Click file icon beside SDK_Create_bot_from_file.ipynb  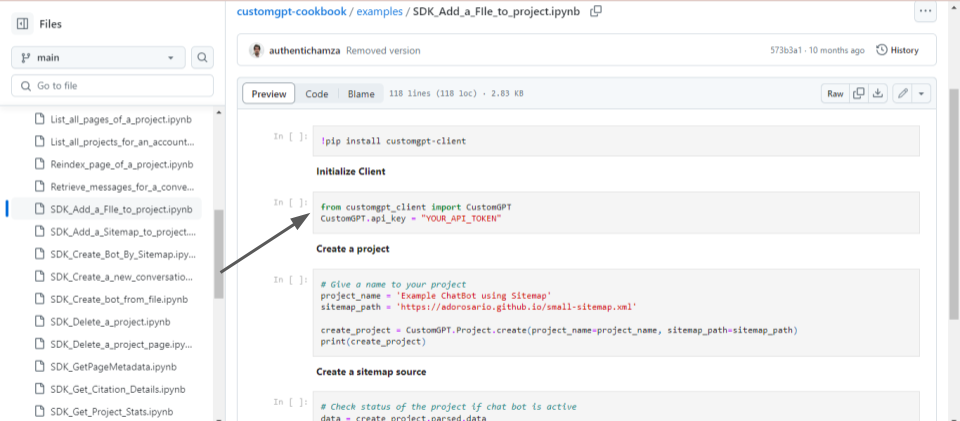(x=40, y=299)
